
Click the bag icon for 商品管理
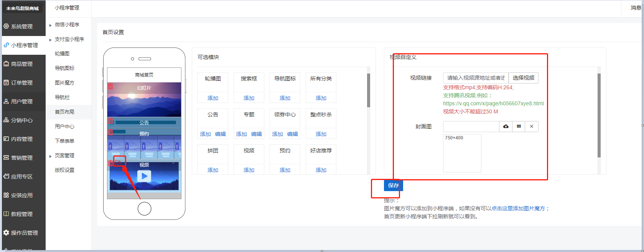tap(6, 64)
